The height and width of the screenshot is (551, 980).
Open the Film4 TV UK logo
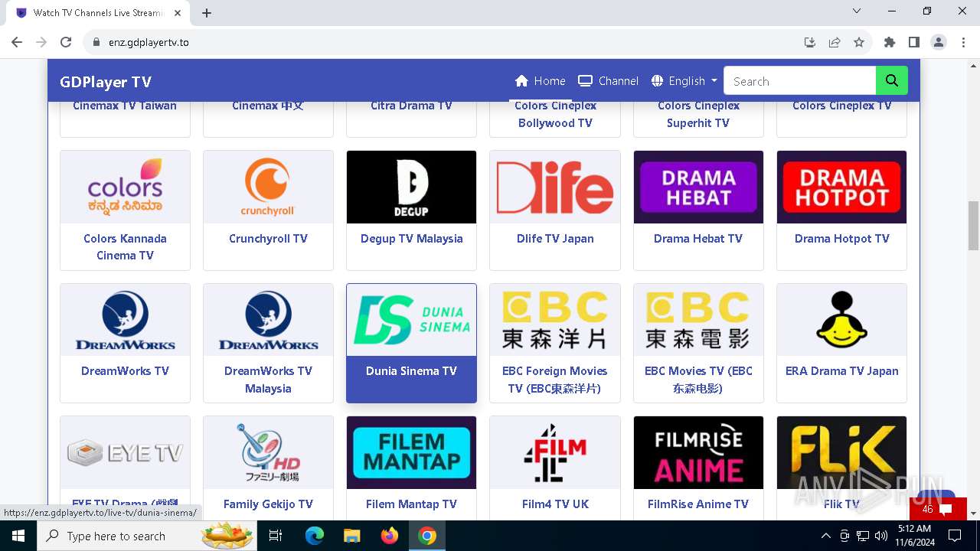pyautogui.click(x=555, y=452)
